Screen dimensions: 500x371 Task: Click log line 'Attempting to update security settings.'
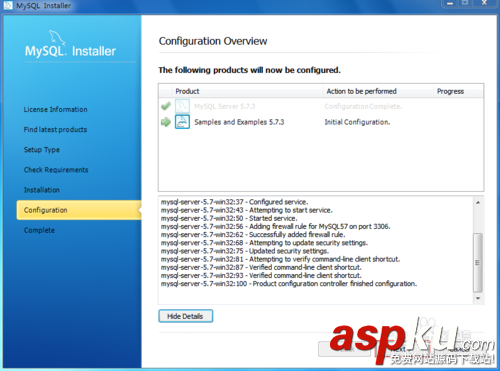pos(264,243)
